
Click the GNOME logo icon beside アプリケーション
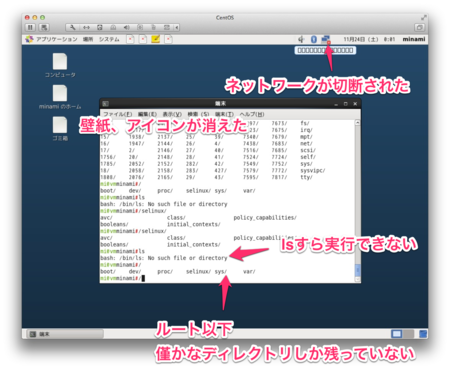[x=30, y=39]
